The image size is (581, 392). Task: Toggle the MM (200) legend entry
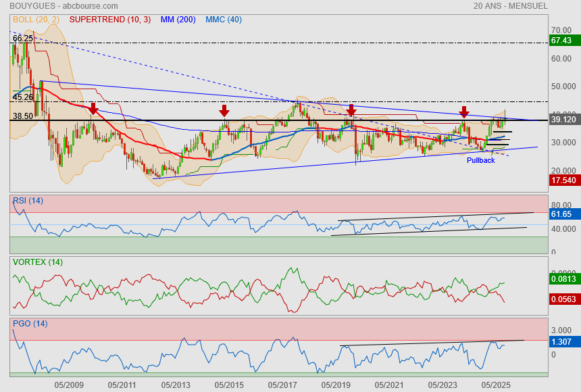(x=178, y=20)
